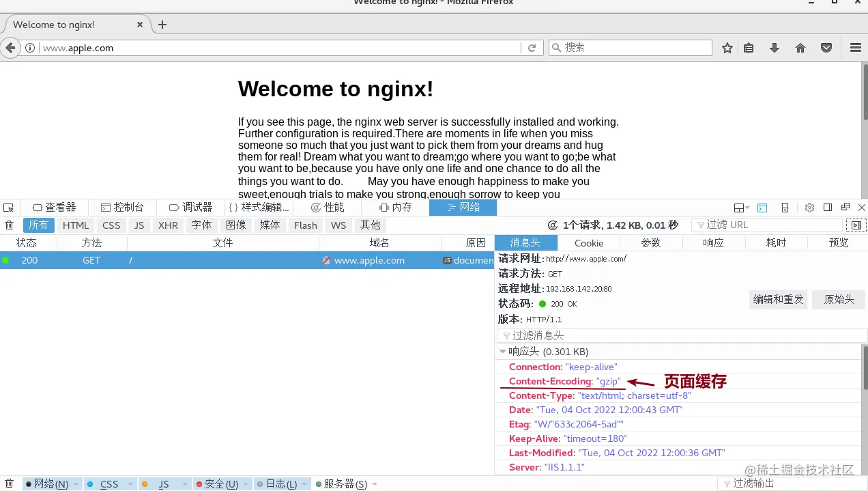Click the 原始头 button
The image size is (868, 491).
point(838,299)
